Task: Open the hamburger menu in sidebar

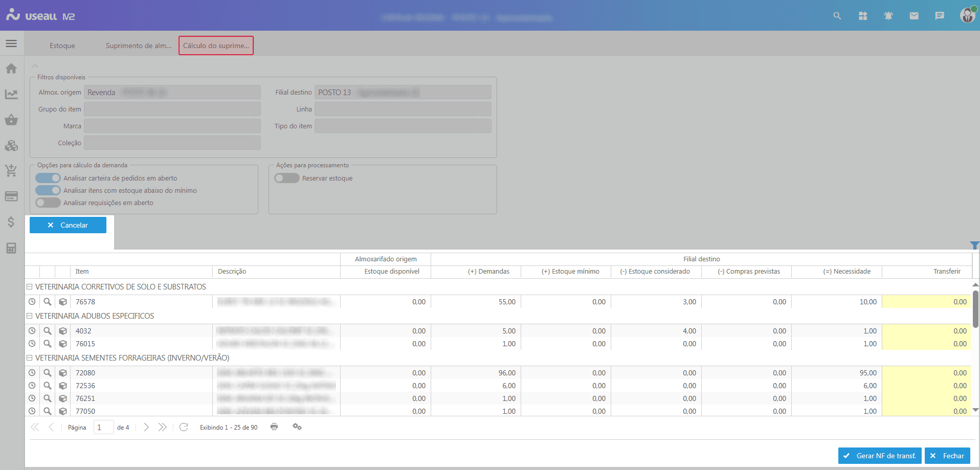Action: [x=11, y=43]
